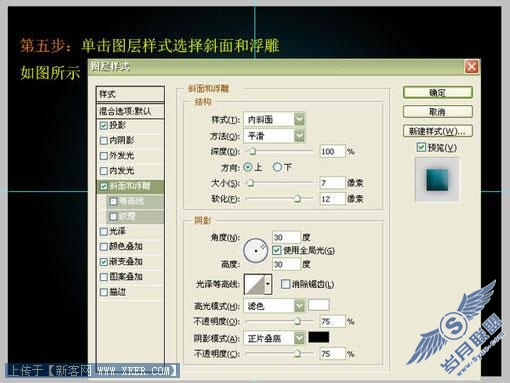
Task: Click the 取消 button
Action: pos(438,112)
